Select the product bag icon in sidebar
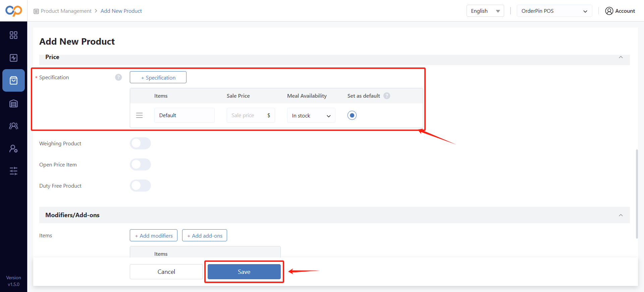Screen dimensions: 644x292 (x=13, y=81)
